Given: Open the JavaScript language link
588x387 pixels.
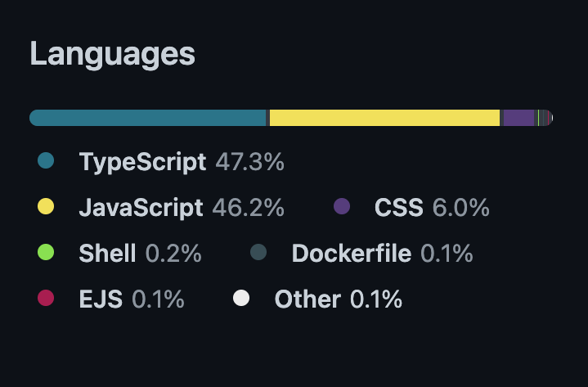Looking at the screenshot, I should coord(161,207).
